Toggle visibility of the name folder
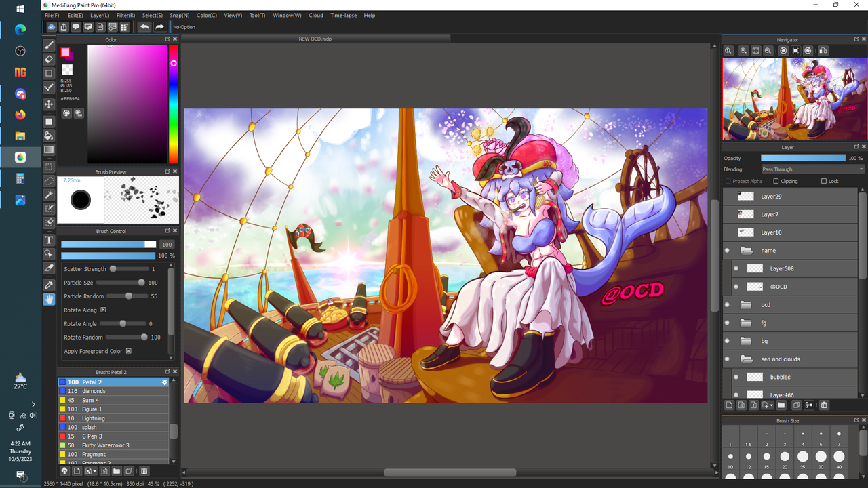The height and width of the screenshot is (488, 868). [x=728, y=250]
